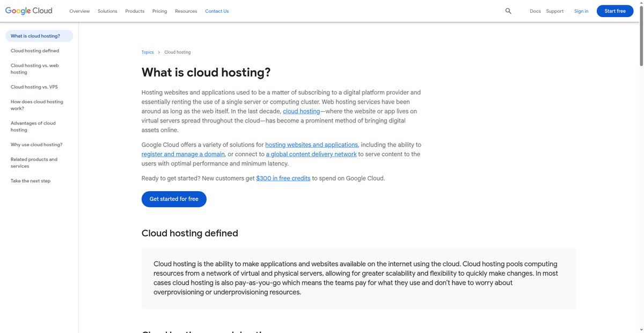
Task: Open the Pricing menu item
Action: click(x=159, y=11)
